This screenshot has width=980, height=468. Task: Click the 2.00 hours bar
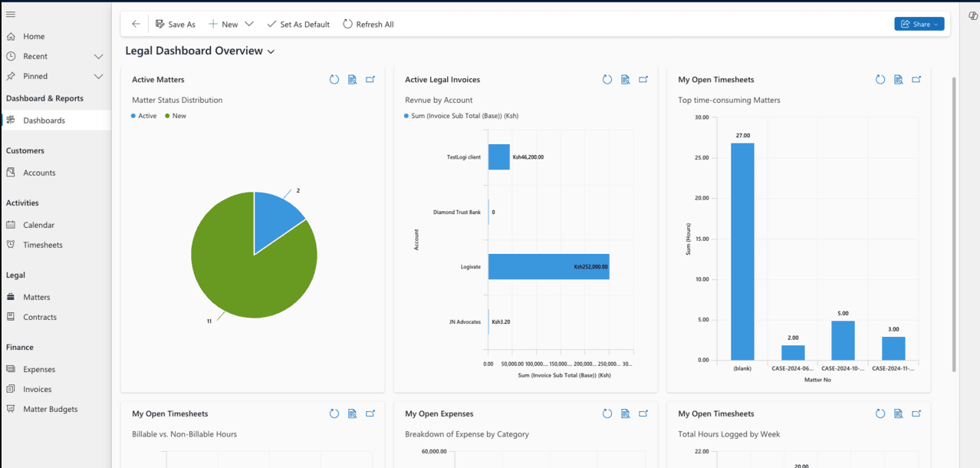[793, 352]
